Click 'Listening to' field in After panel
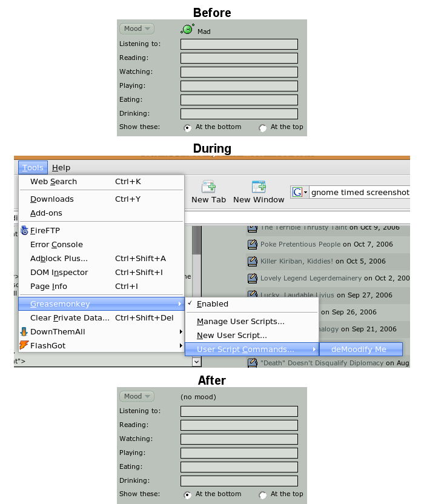The image size is (424, 504). point(239,411)
